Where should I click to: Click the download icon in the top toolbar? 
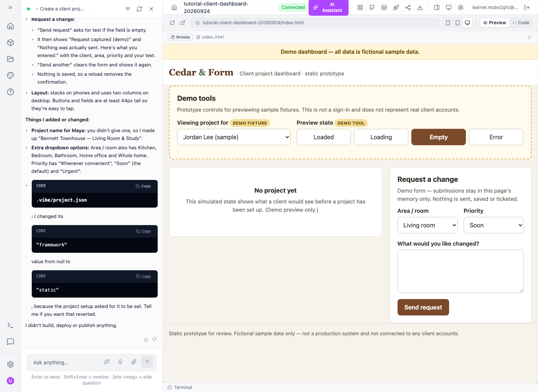click(420, 7)
